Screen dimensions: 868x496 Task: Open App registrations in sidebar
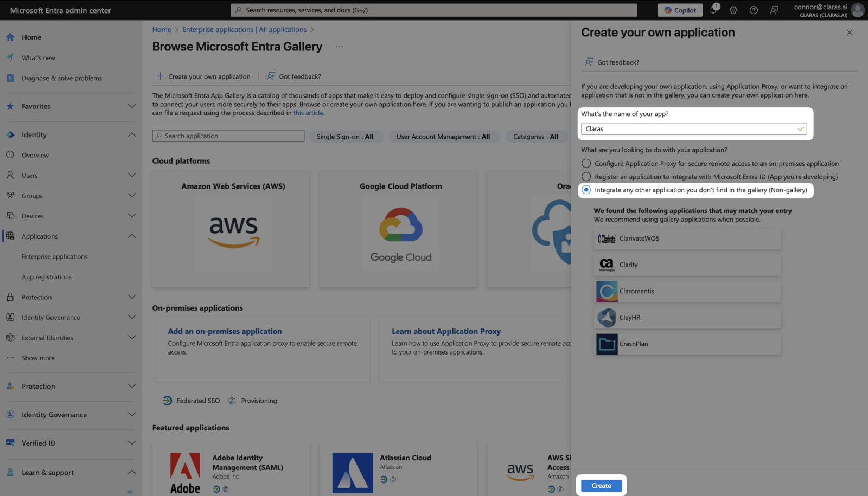tap(47, 277)
